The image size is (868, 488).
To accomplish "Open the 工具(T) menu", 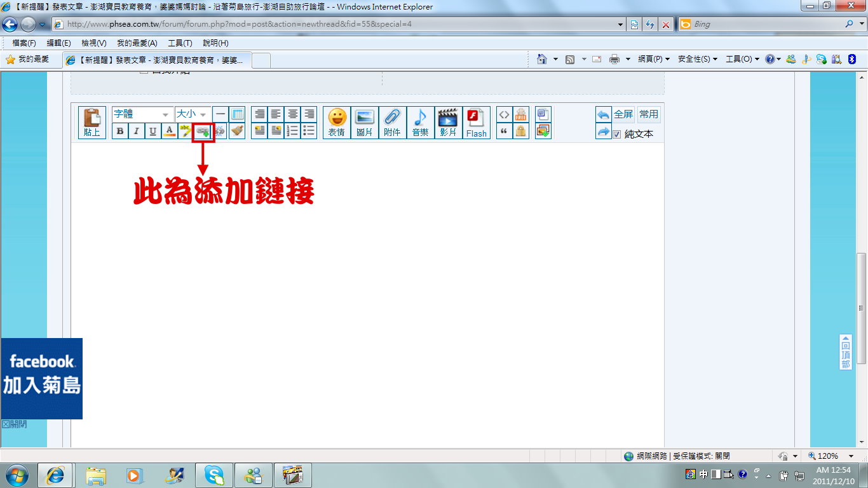I will tap(180, 43).
